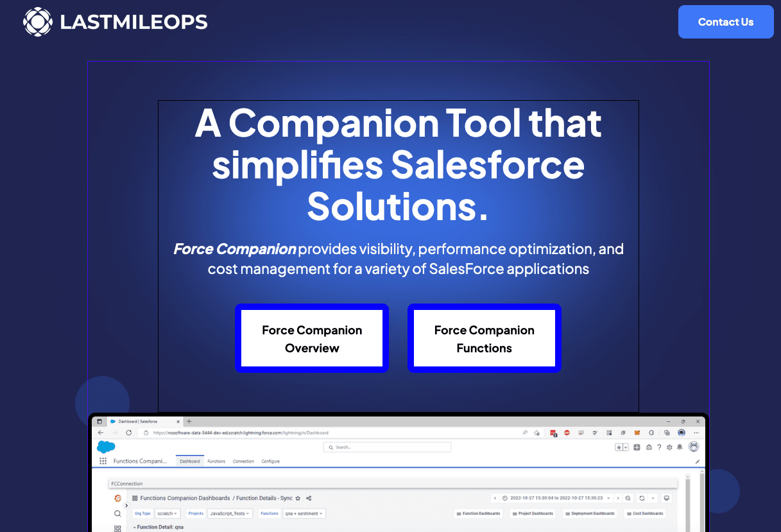Open the Project Dashboards menu
The image size is (781, 532).
tap(533, 513)
